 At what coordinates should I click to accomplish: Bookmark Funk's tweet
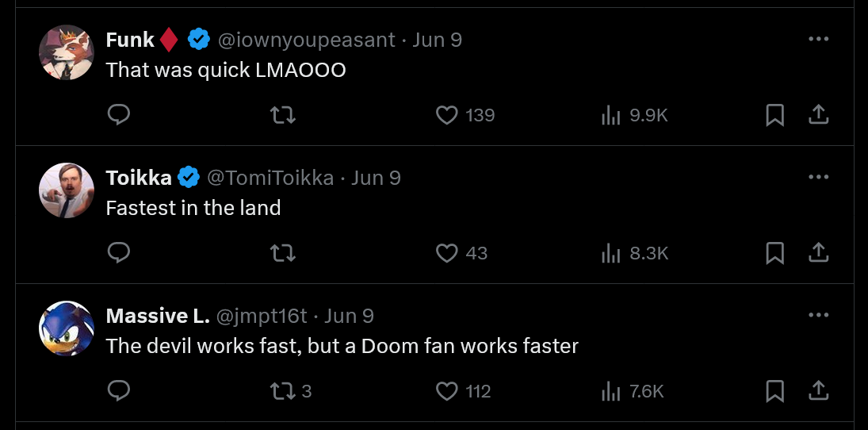coord(774,116)
